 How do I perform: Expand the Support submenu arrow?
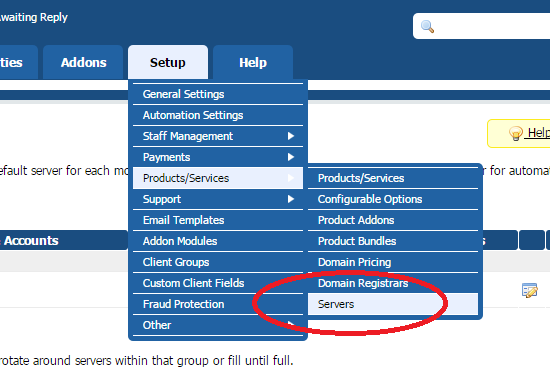point(290,199)
